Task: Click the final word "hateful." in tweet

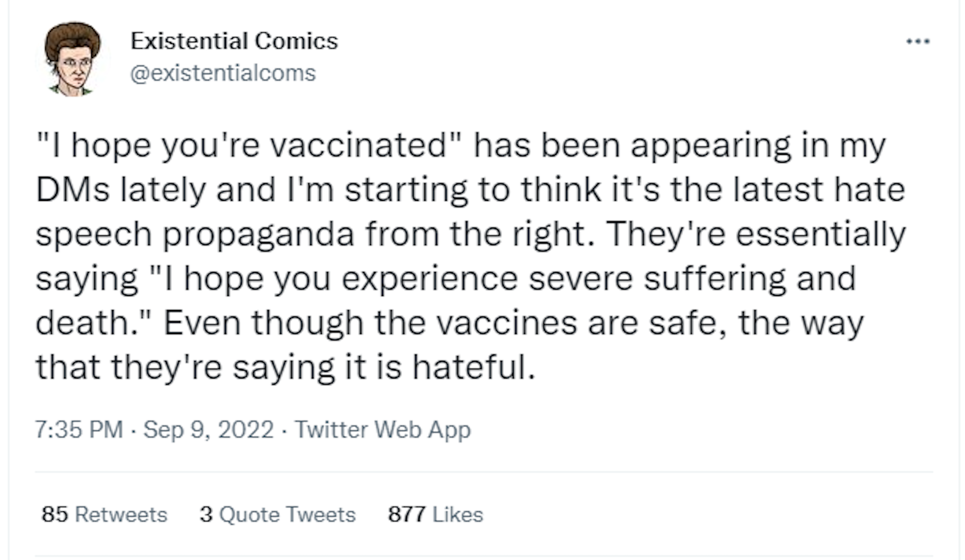Action: point(474,367)
